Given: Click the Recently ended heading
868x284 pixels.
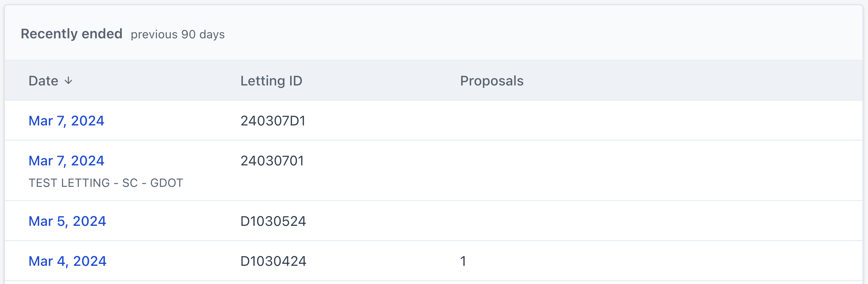Looking at the screenshot, I should tap(71, 34).
